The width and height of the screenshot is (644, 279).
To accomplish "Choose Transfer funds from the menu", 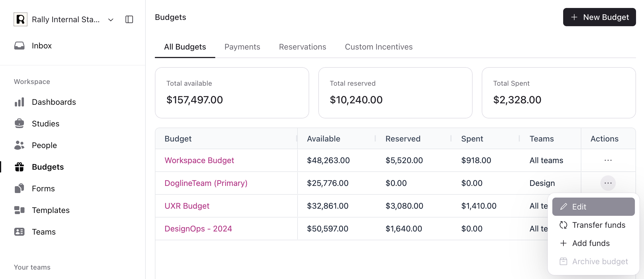I will (x=598, y=225).
